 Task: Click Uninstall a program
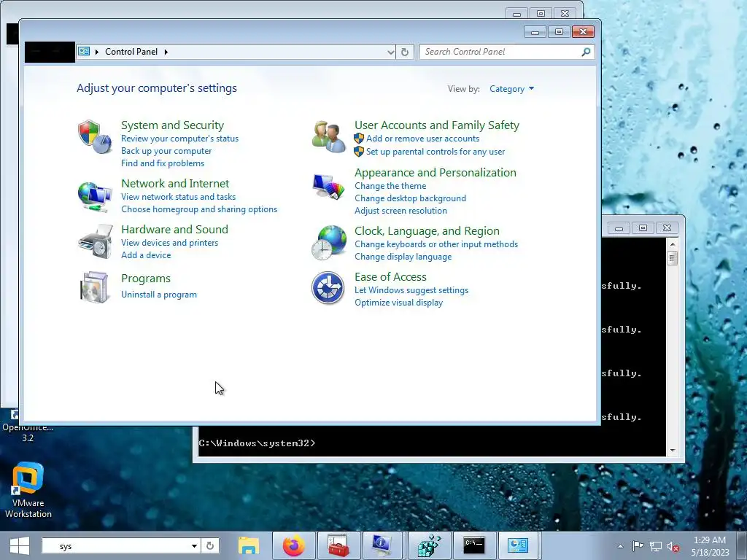point(158,295)
